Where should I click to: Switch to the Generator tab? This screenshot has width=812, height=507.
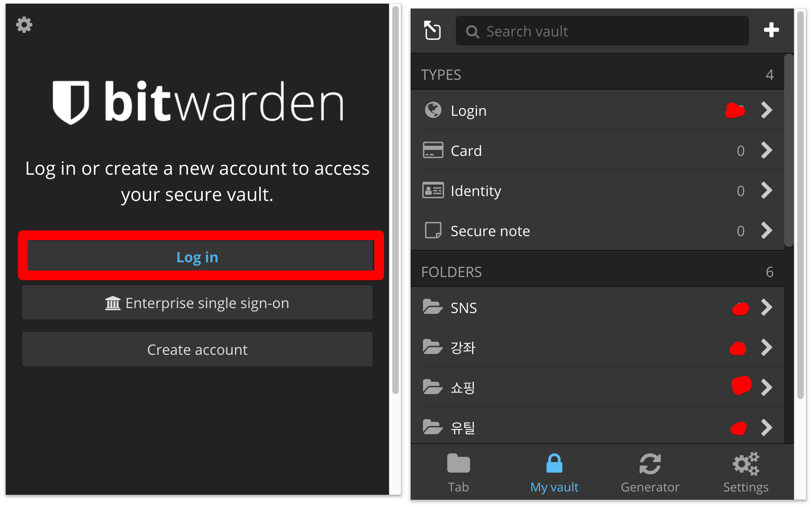point(650,473)
